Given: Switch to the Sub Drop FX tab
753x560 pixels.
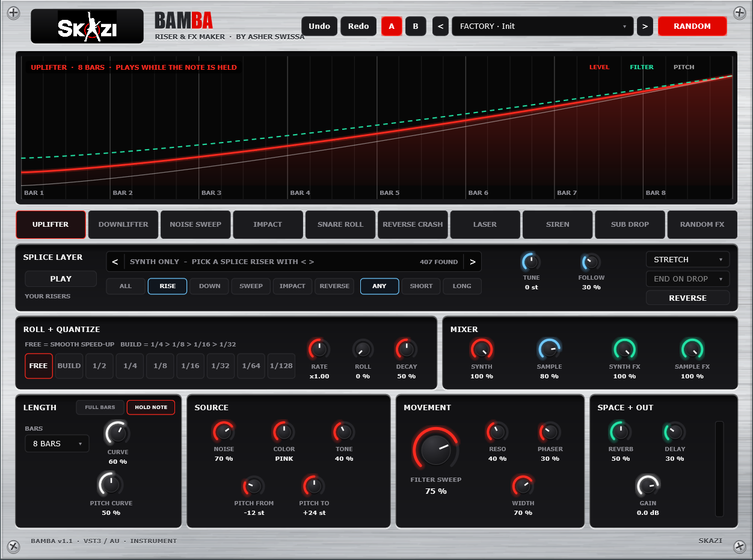Looking at the screenshot, I should click(x=630, y=224).
